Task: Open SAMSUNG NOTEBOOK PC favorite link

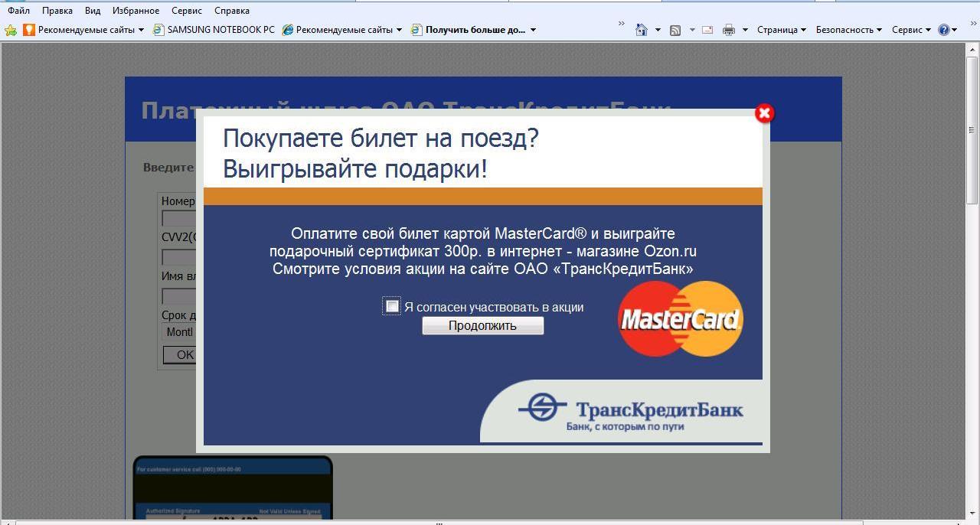Action: coord(214,30)
